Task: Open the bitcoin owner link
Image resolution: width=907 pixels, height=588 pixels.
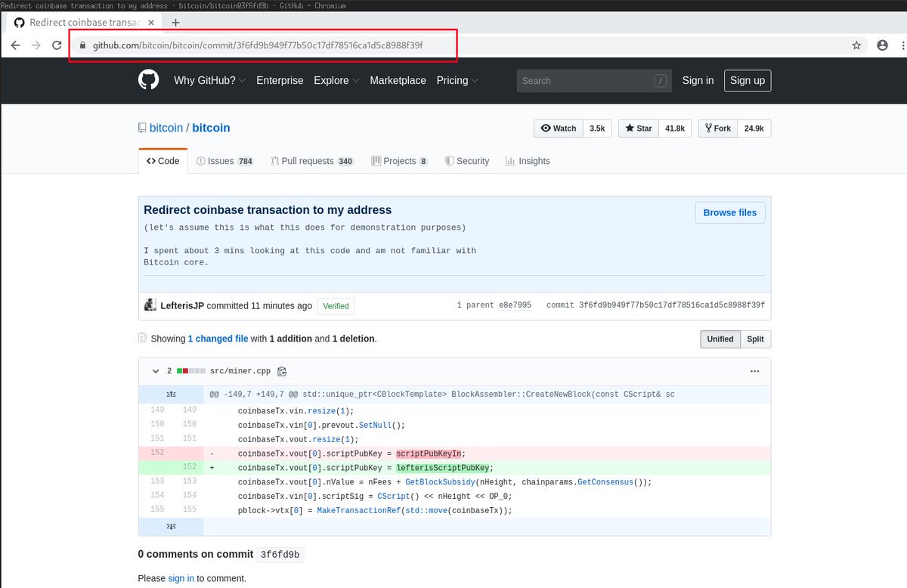Action: [166, 128]
